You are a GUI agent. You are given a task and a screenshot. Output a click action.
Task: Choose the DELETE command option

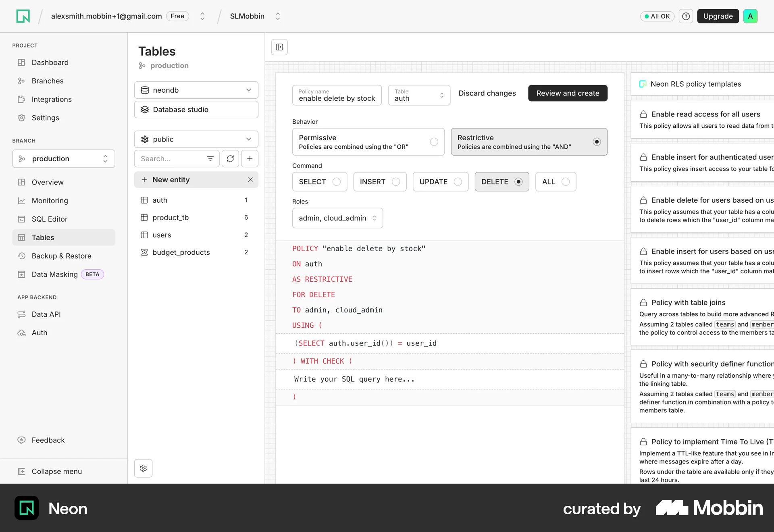pos(501,182)
